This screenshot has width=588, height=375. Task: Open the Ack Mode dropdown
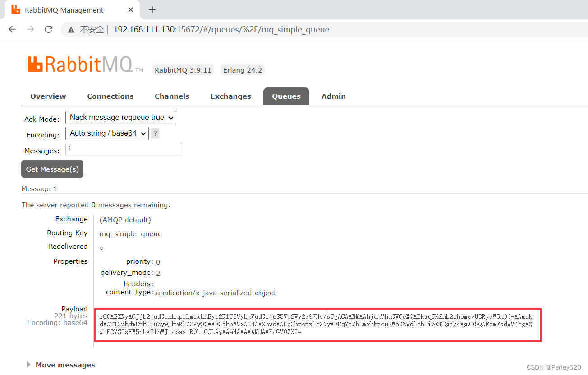(121, 118)
